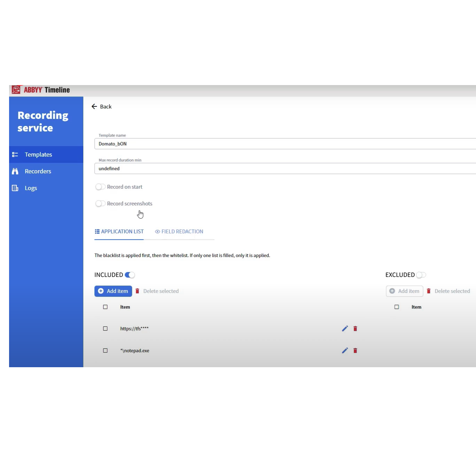
Task: Turn off the INCLUDED list toggle
Action: click(130, 275)
